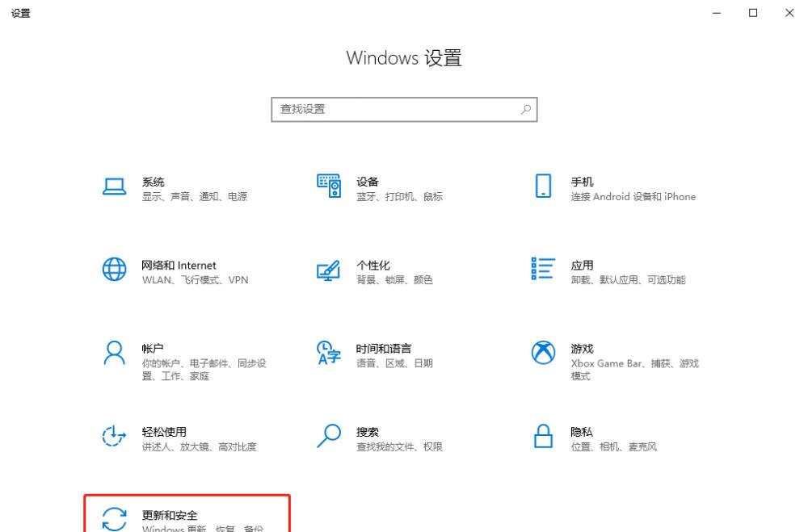Click 连接 Android 设备和 iPhone text

point(633,197)
